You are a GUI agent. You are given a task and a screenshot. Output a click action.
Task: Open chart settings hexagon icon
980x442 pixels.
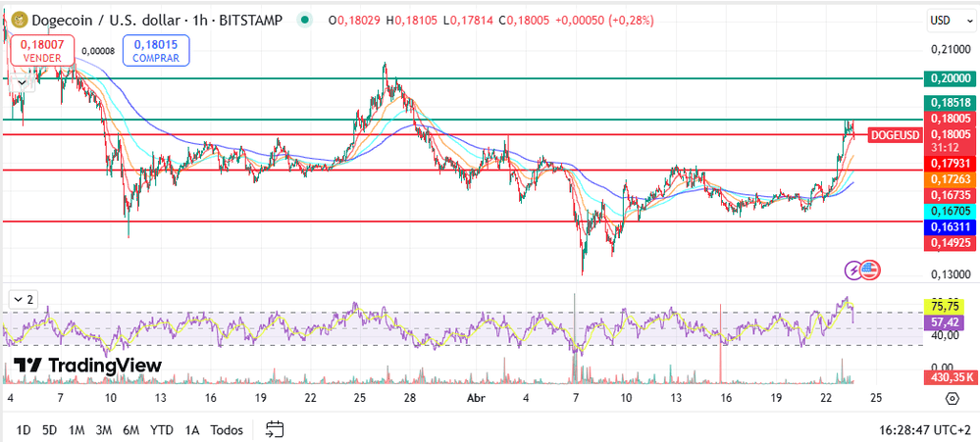click(x=952, y=398)
